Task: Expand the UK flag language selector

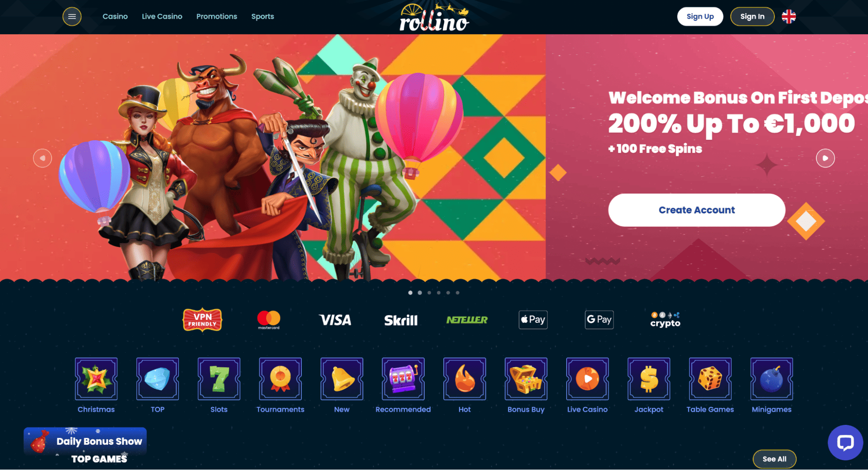Action: 789,16
